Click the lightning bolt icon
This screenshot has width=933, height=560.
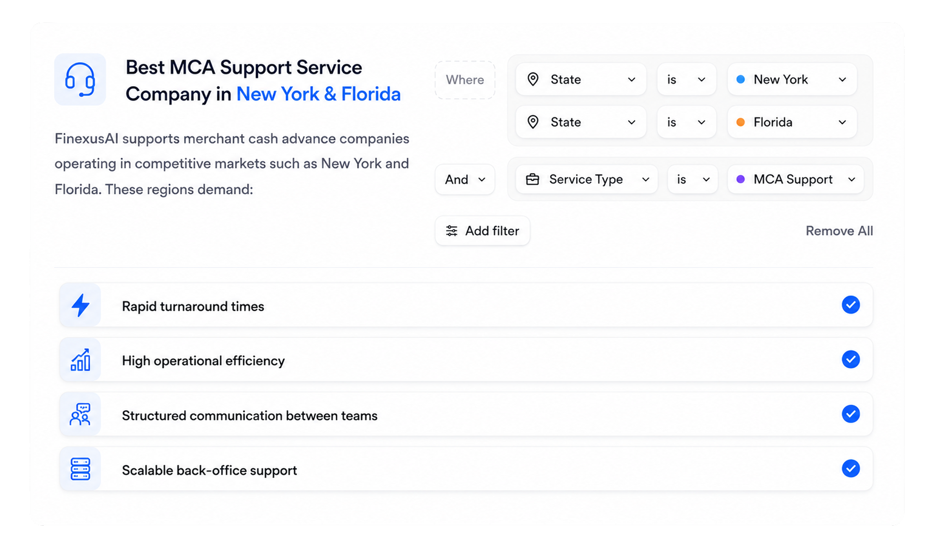[x=80, y=305]
